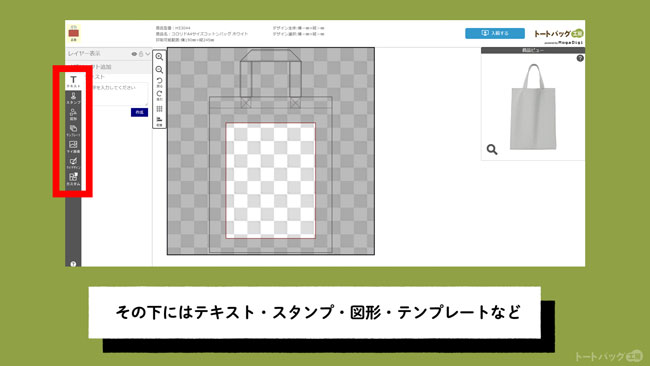
Task: Zoom out on the canvas
Action: point(159,70)
